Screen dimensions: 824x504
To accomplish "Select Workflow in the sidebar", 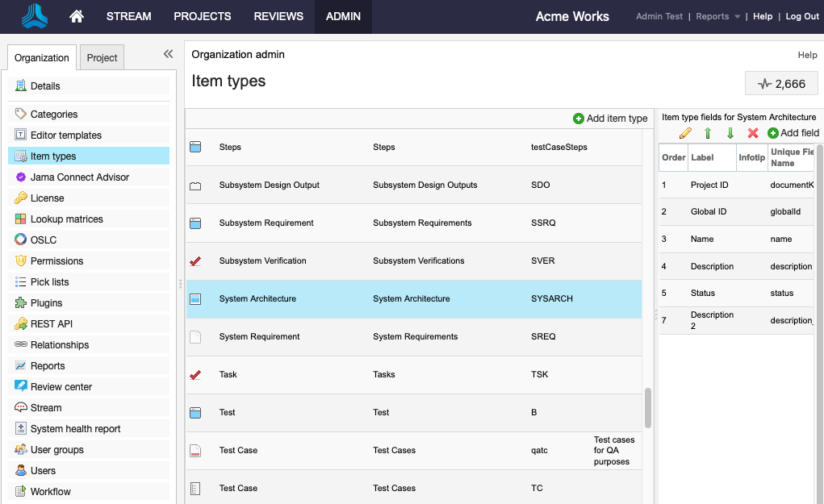I will click(50, 492).
